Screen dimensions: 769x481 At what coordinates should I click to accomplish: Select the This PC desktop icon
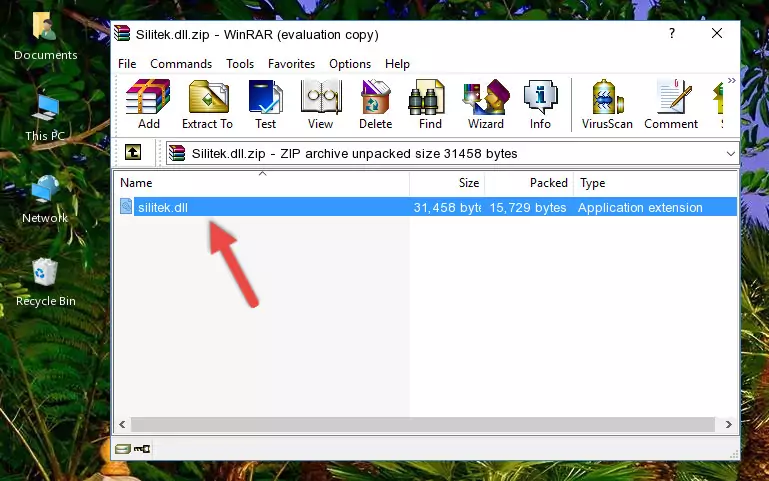pyautogui.click(x=45, y=118)
